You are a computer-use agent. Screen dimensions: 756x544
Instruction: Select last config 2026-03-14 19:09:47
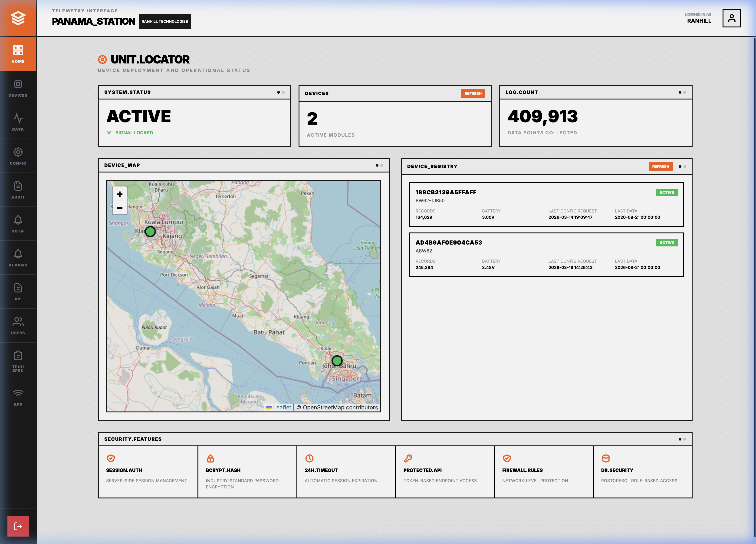pyautogui.click(x=570, y=217)
